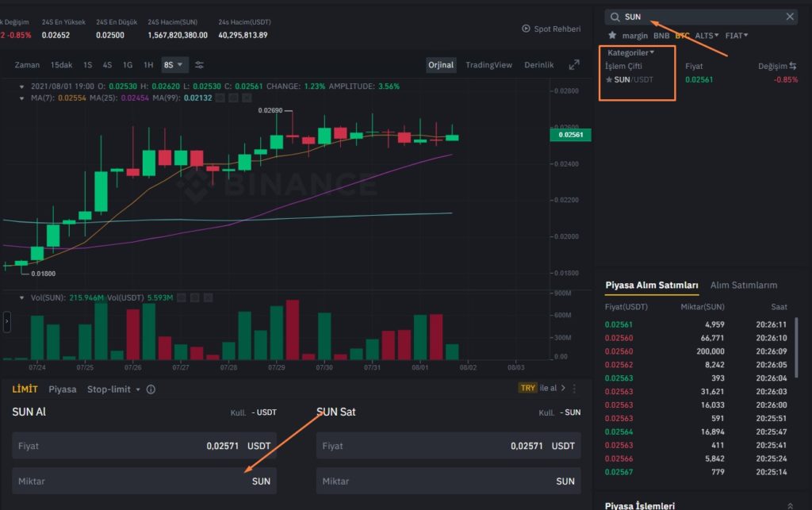
Task: Click the 24S En Düşük value 0.02500
Action: point(109,35)
